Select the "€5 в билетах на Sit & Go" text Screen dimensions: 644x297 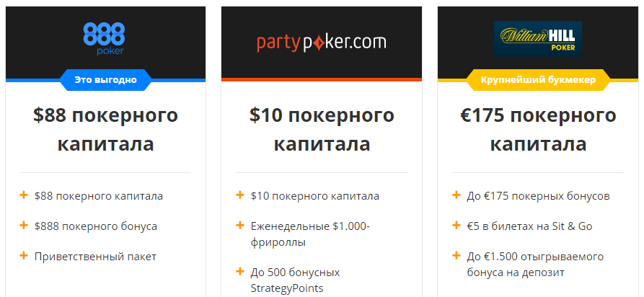pos(529,226)
